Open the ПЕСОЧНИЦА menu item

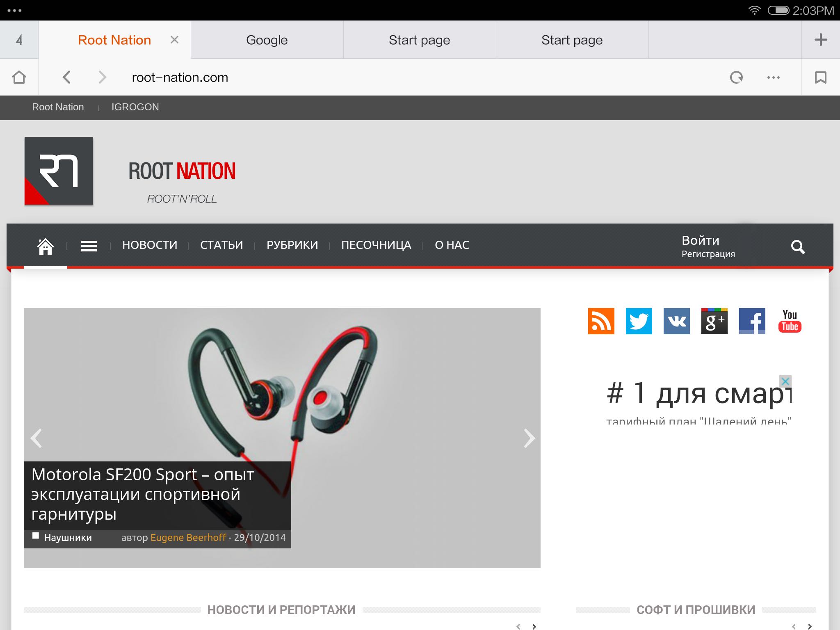[376, 245]
